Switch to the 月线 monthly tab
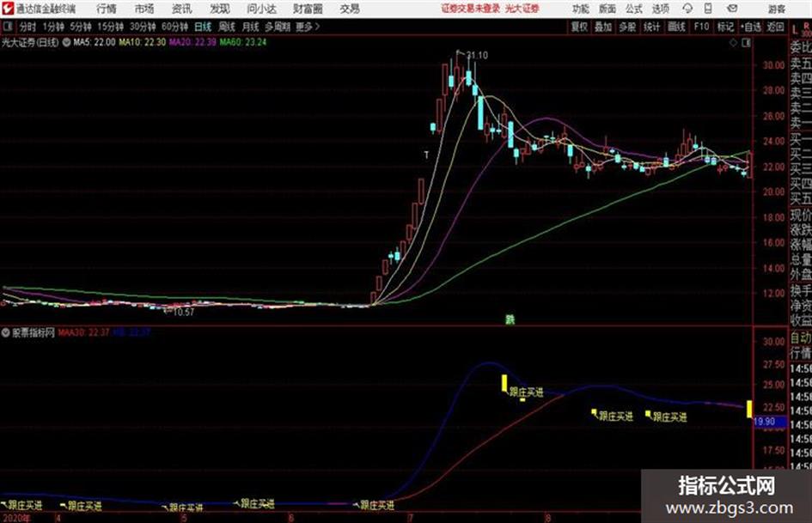 tap(251, 27)
